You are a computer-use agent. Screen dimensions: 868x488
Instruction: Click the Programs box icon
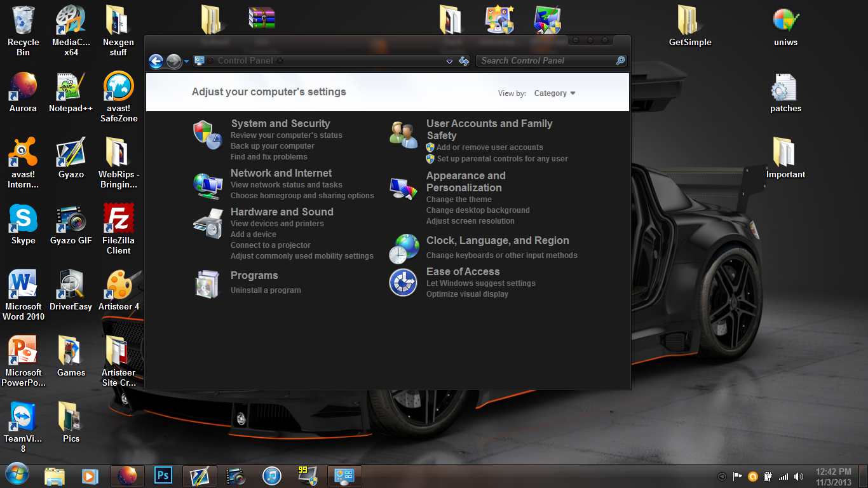click(207, 283)
